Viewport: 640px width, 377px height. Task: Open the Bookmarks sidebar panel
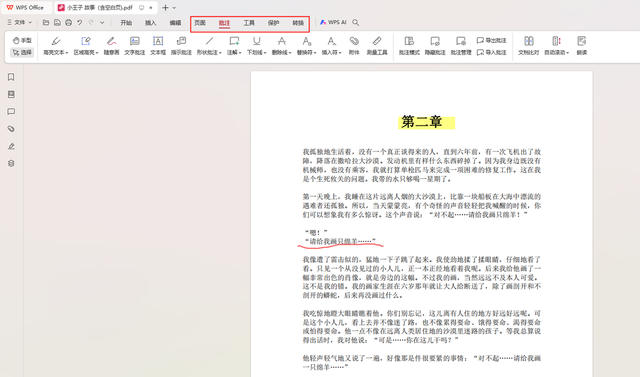[11, 77]
